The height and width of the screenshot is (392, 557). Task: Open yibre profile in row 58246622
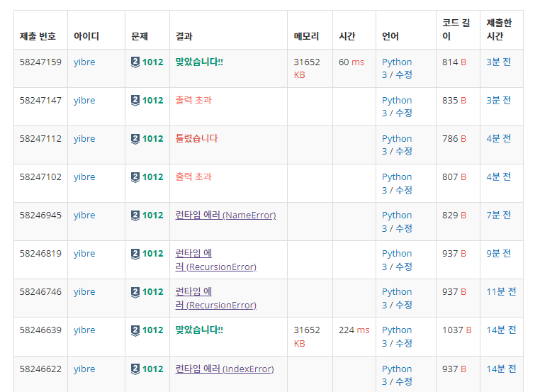[84, 369]
